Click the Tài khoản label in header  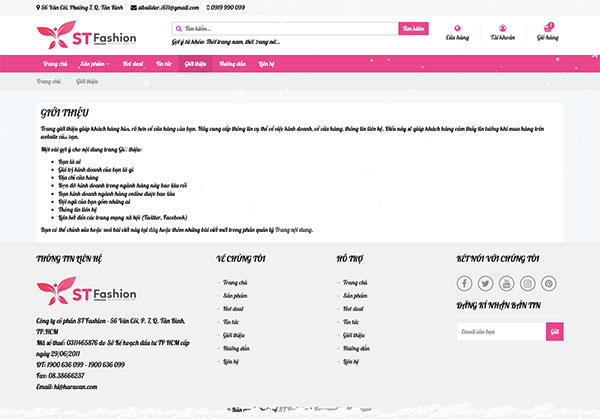point(502,37)
